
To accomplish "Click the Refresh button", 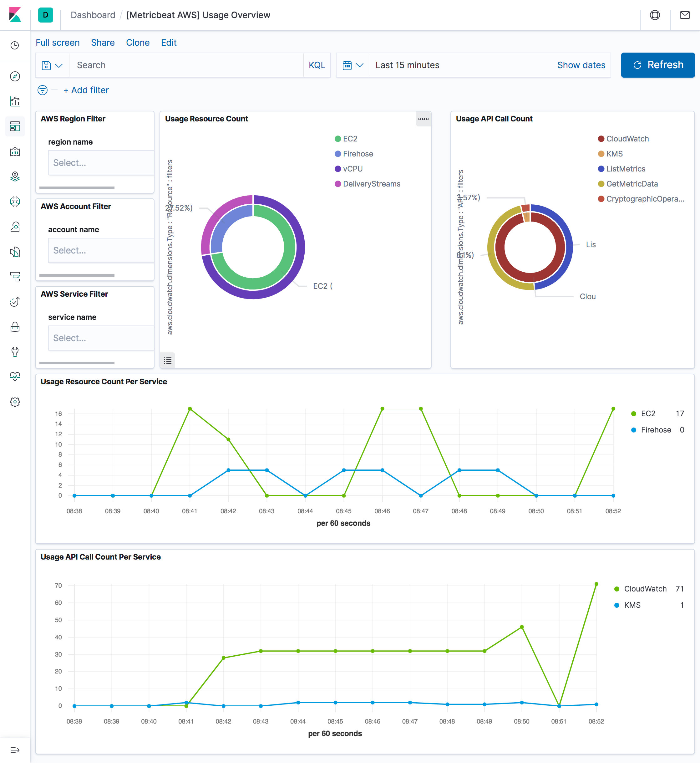I will (x=656, y=64).
